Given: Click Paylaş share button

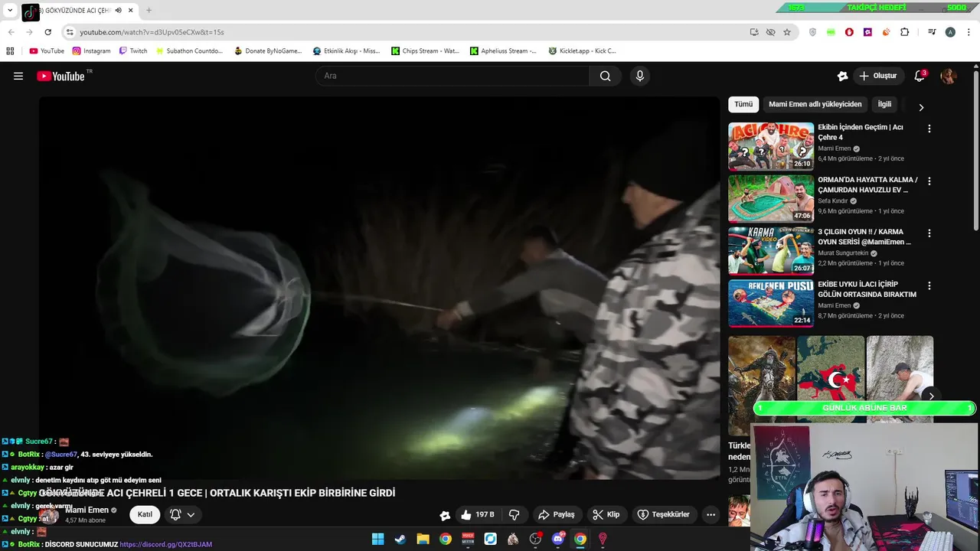Looking at the screenshot, I should coord(556,514).
